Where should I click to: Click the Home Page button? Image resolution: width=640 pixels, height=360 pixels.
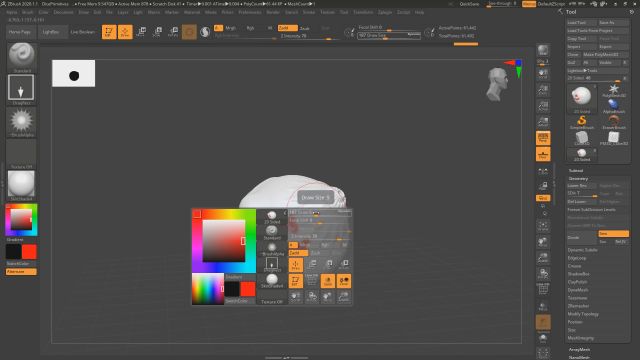pos(20,32)
